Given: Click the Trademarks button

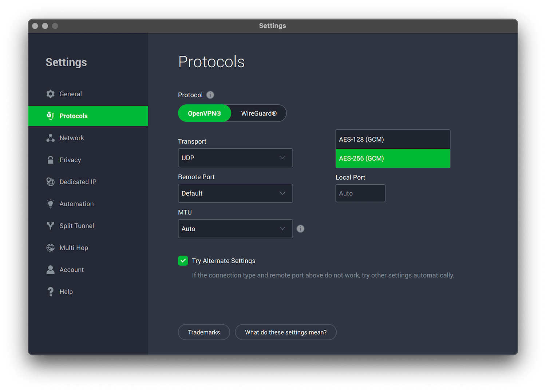Looking at the screenshot, I should point(204,332).
